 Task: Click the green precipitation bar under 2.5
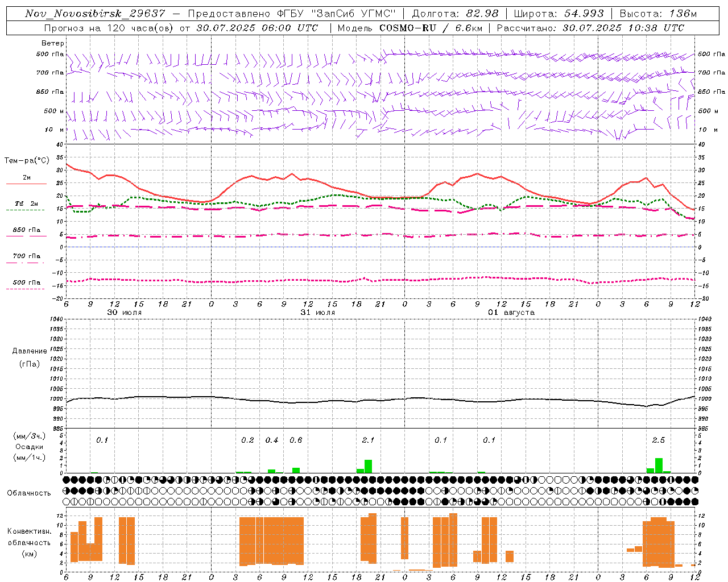(659, 465)
